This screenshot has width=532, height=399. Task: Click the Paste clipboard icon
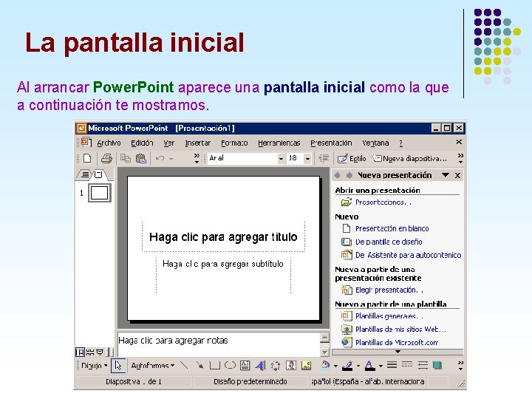coord(141,158)
